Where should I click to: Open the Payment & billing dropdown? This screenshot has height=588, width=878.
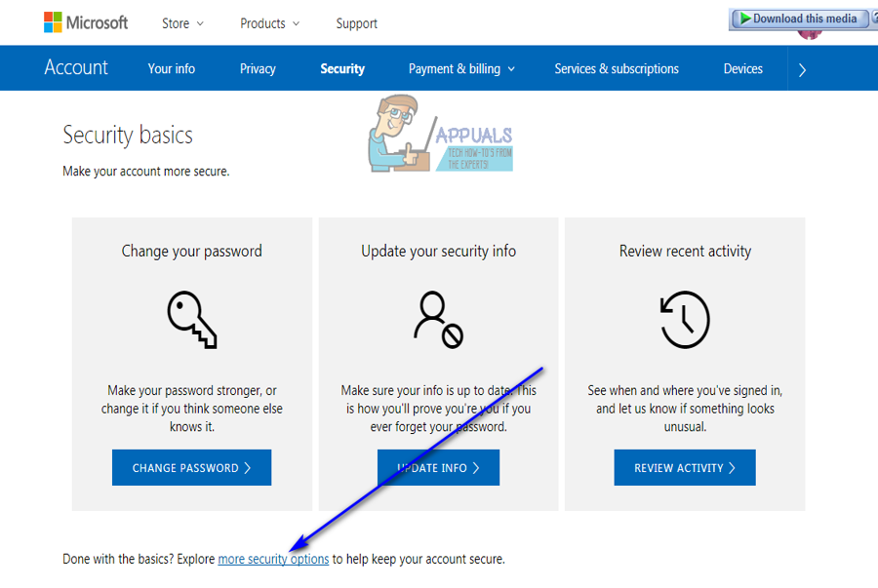tap(461, 69)
